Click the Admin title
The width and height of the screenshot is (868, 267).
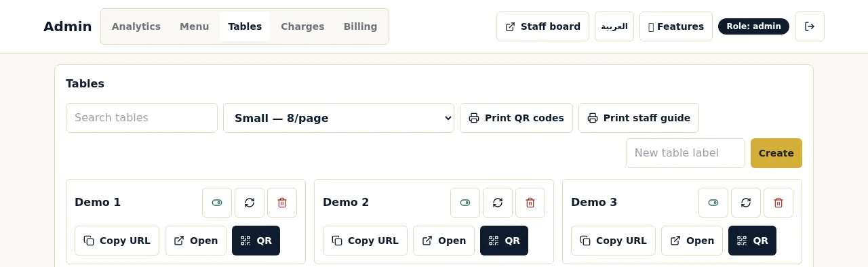(x=68, y=26)
